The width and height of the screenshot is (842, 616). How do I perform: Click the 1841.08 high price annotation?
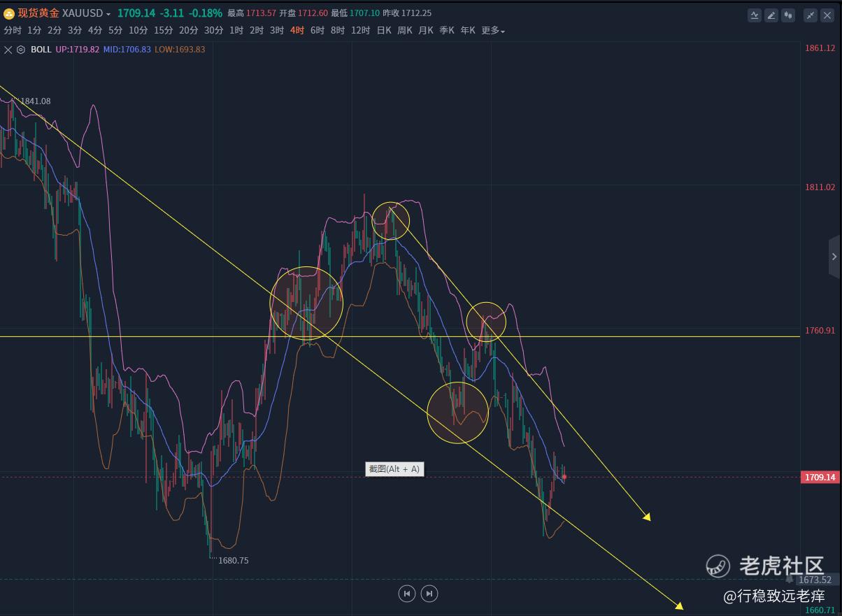coord(36,101)
